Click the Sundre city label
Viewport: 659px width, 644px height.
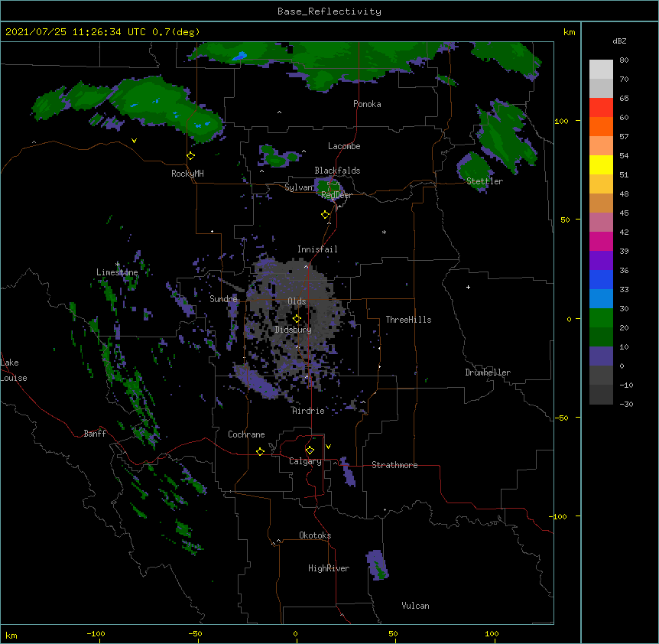[223, 299]
